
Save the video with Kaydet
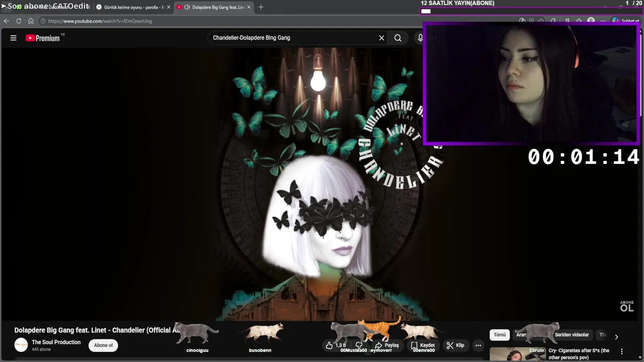coord(423,345)
